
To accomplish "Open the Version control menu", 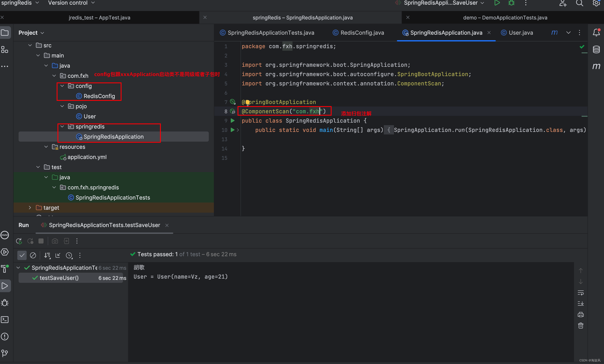I will (71, 3).
